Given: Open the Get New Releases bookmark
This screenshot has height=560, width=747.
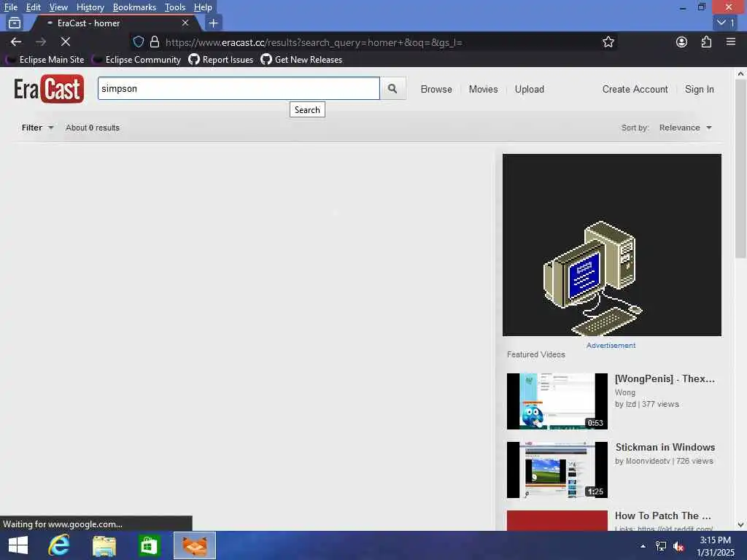Looking at the screenshot, I should pyautogui.click(x=301, y=60).
